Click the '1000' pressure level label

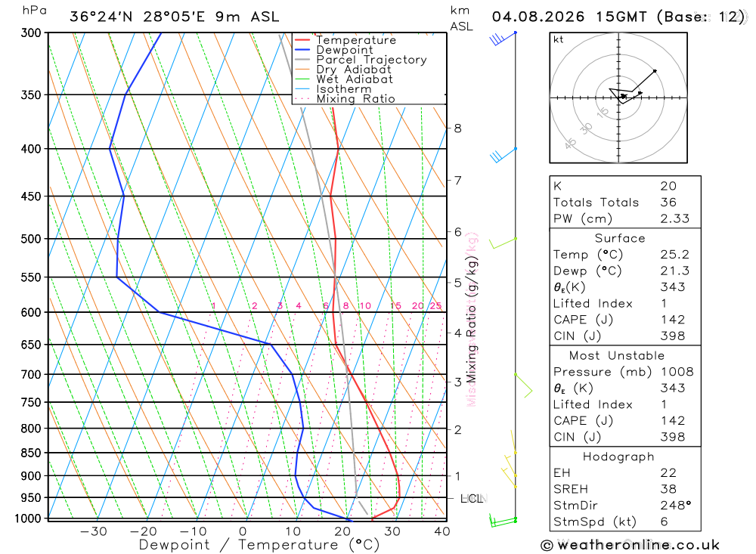(x=28, y=518)
